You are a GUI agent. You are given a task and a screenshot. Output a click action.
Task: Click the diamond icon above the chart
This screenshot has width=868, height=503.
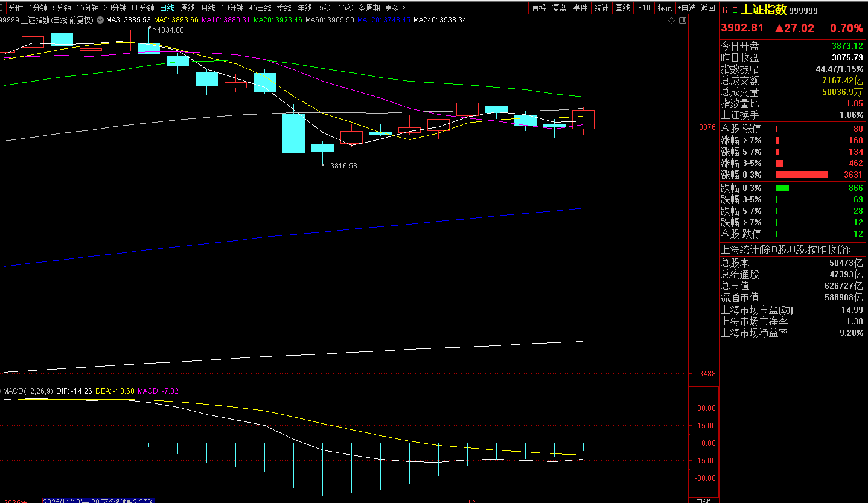click(x=672, y=20)
